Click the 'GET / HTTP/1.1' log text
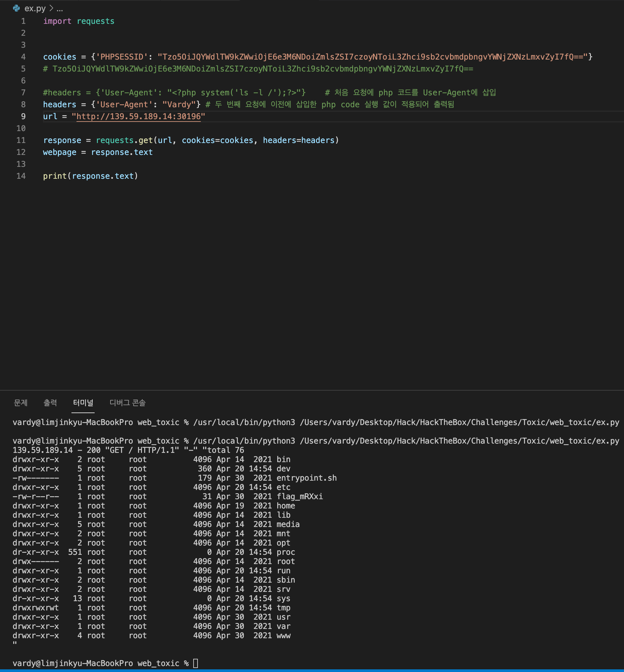 (x=142, y=450)
